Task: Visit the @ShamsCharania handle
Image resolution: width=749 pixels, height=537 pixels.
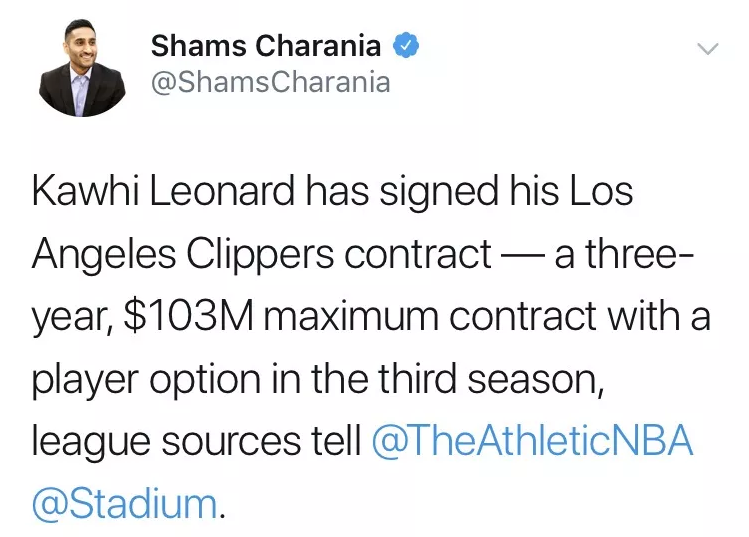Action: point(271,82)
